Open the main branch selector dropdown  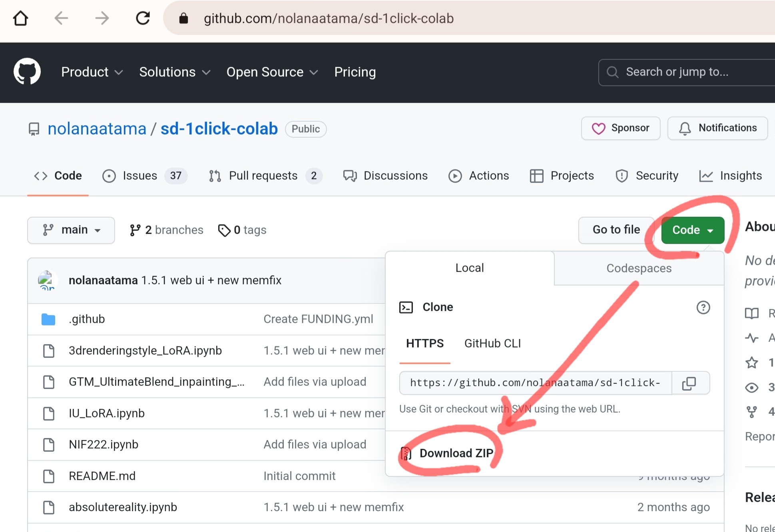click(x=71, y=230)
